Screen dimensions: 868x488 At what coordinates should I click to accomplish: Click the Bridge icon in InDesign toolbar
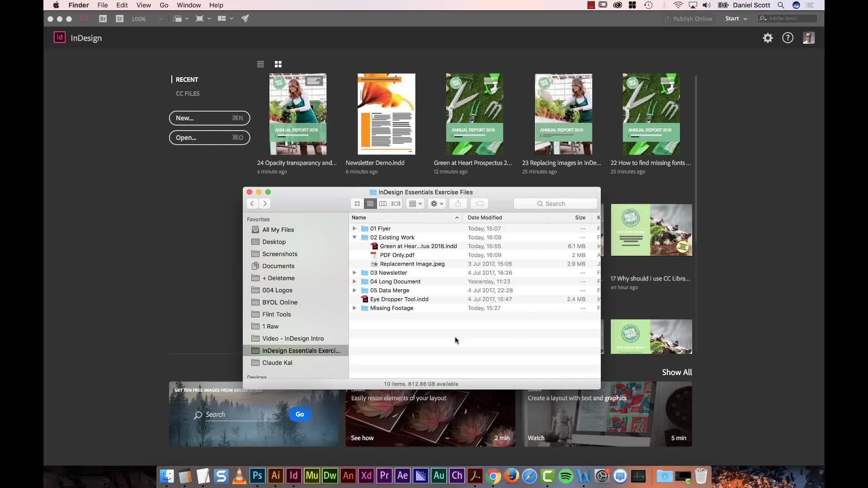103,19
